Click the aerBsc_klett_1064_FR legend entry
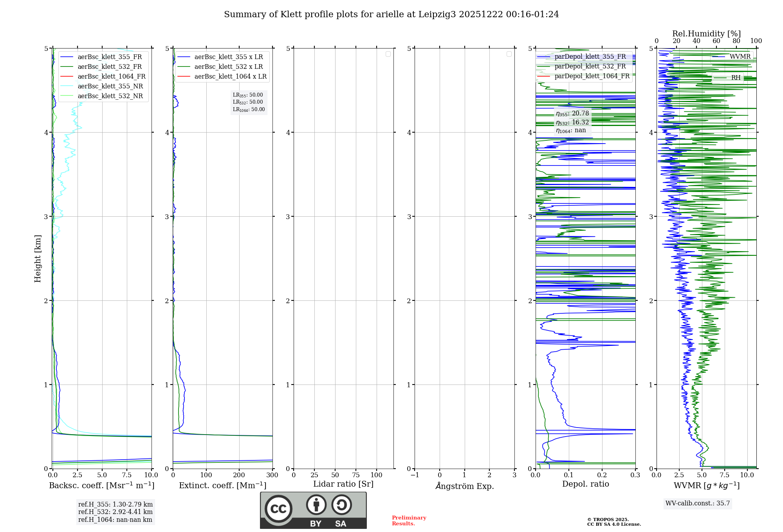 111,77
